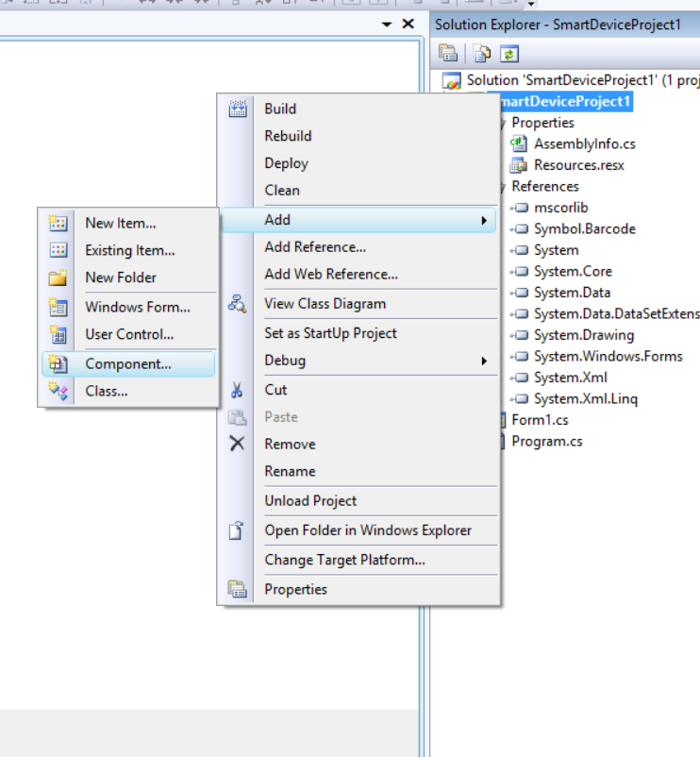
Task: Select System.Data.DataSetExtensions reference
Action: pos(617,313)
